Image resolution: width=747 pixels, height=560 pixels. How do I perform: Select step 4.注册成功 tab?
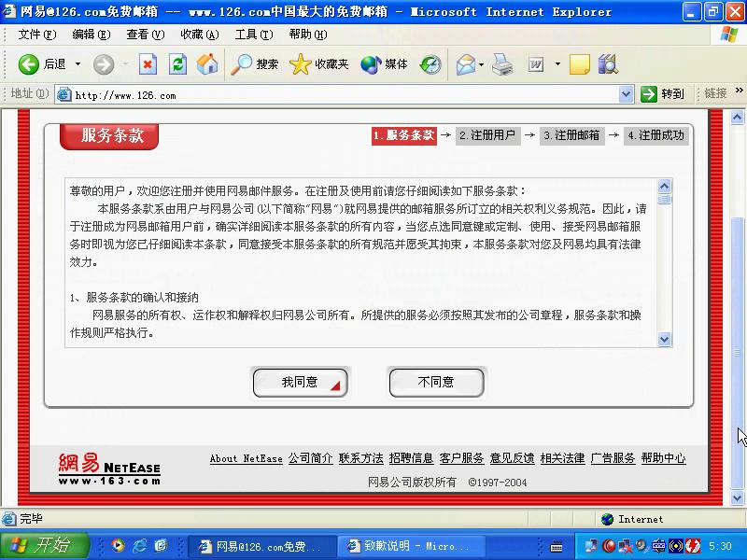(x=656, y=135)
